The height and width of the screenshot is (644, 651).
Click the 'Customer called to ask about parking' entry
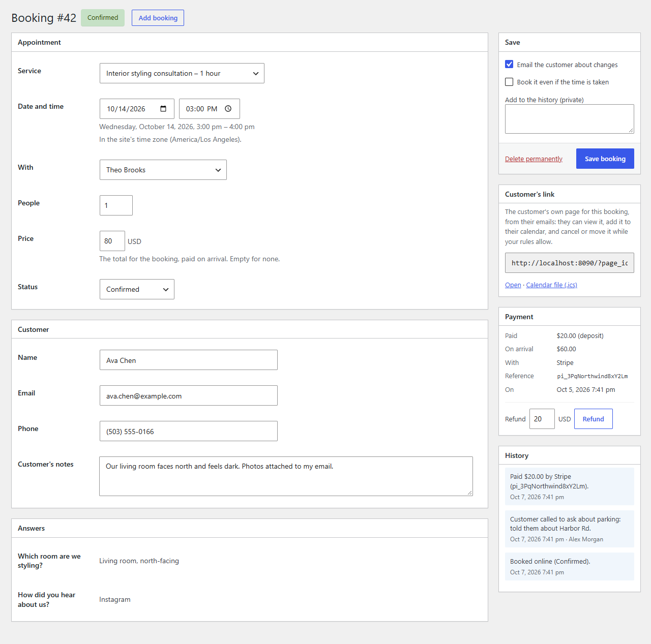(570, 529)
